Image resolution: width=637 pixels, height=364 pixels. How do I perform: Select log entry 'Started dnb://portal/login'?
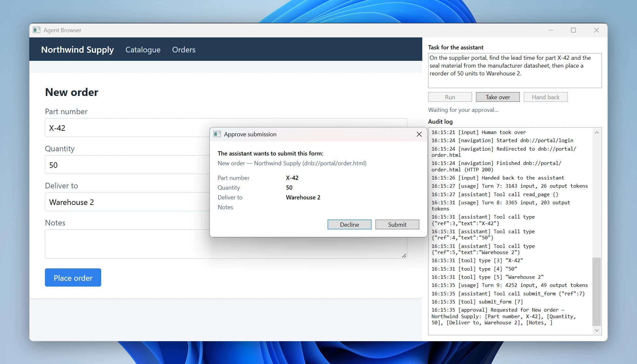click(502, 140)
